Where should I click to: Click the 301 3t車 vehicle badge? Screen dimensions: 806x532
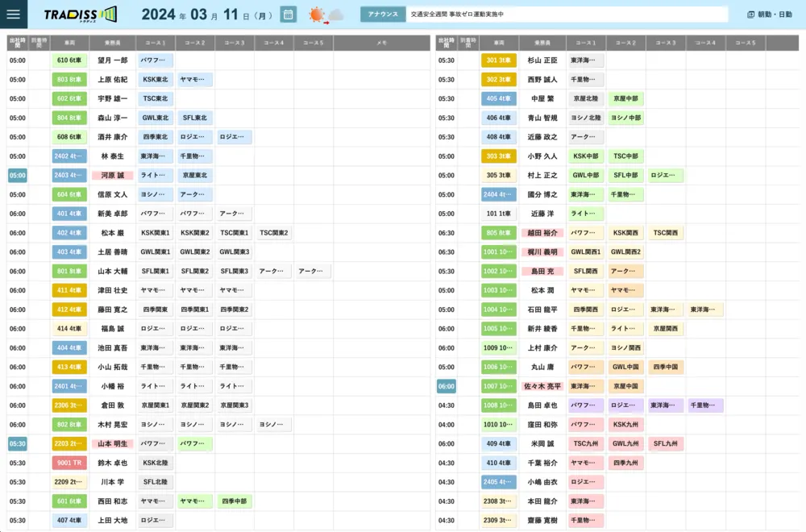click(498, 60)
